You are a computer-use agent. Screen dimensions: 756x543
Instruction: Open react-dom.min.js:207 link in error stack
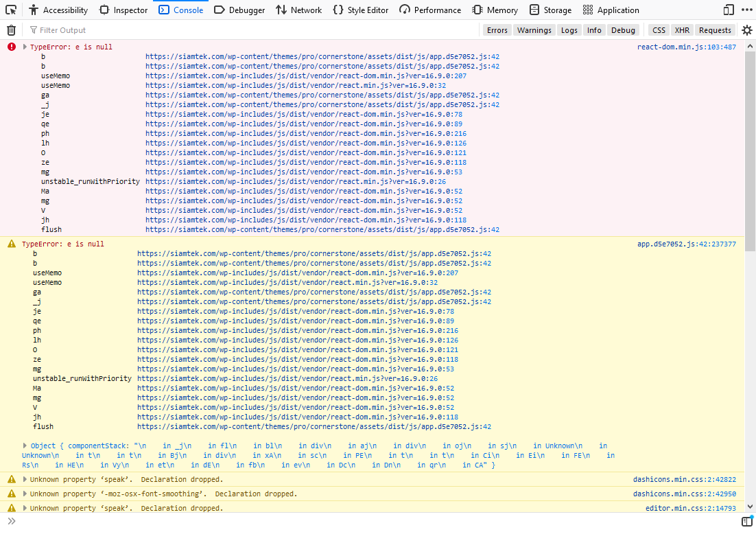pos(306,76)
